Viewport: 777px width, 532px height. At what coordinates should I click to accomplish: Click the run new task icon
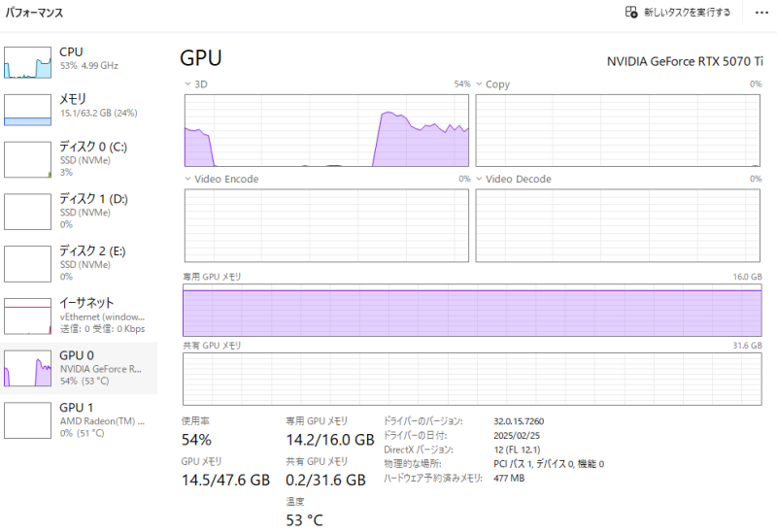pos(632,13)
